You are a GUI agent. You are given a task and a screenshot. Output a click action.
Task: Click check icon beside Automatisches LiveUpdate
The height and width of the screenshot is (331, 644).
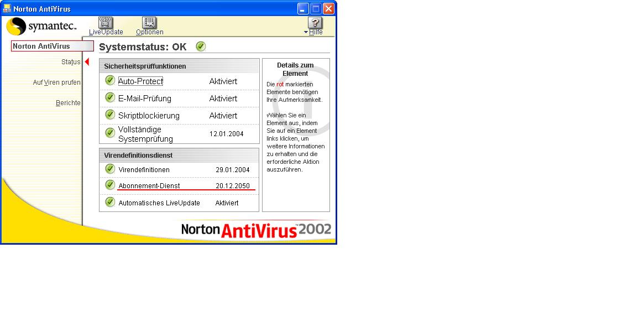pos(110,202)
